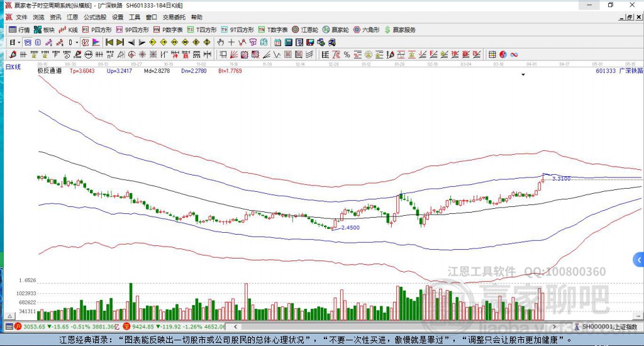The height and width of the screenshot is (346, 644).
Task: Open the 9T四方形 tool
Action: 237,30
